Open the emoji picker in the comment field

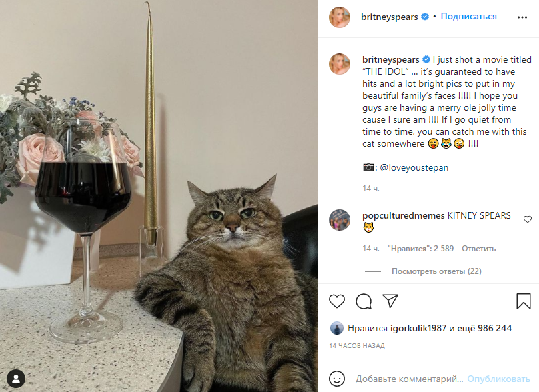337,377
